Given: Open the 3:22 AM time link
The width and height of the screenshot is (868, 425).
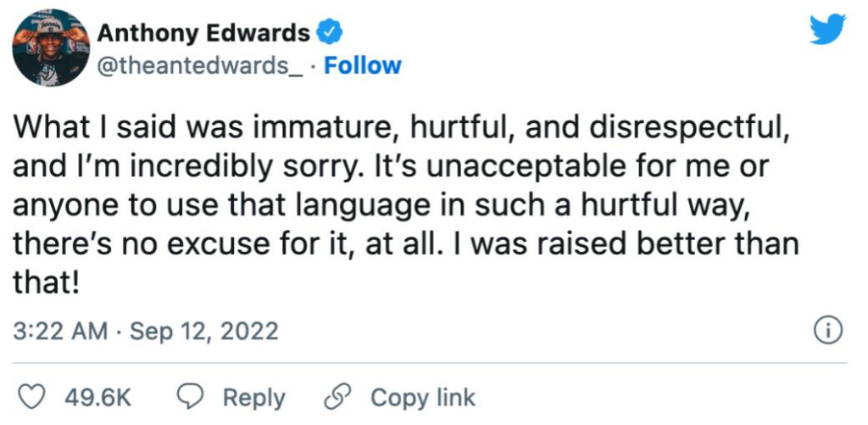Looking at the screenshot, I should point(60,331).
